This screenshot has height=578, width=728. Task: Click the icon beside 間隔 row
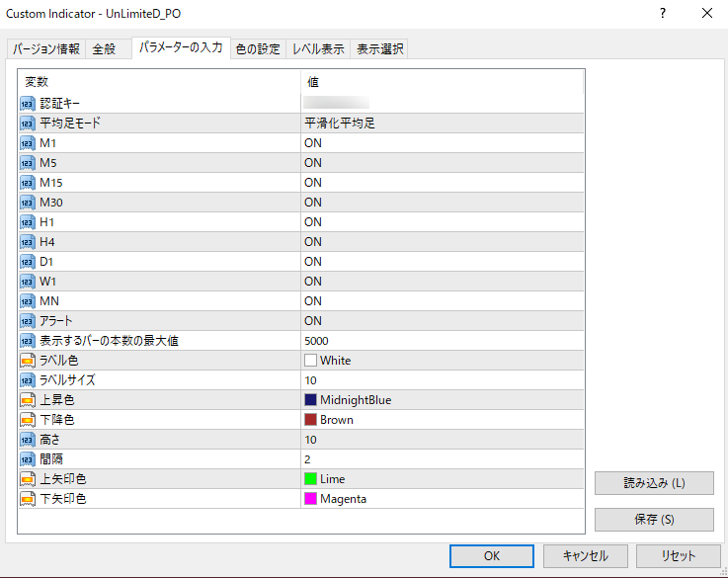pyautogui.click(x=28, y=459)
